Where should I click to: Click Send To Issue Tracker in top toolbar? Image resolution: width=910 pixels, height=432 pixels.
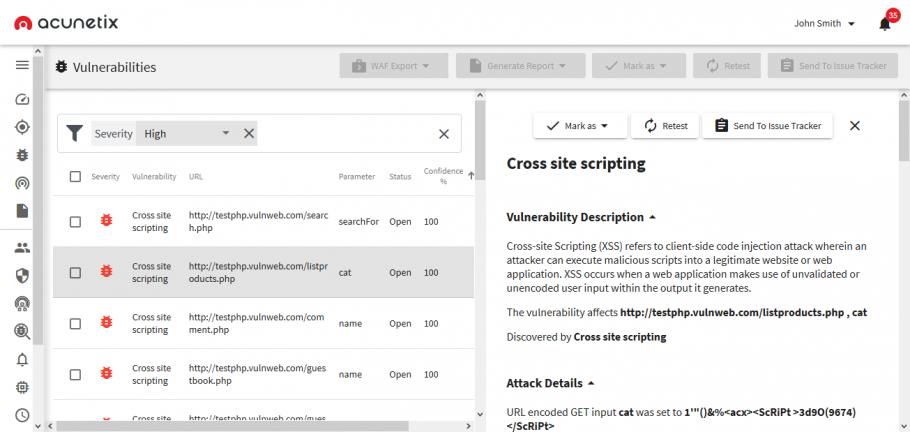point(834,66)
